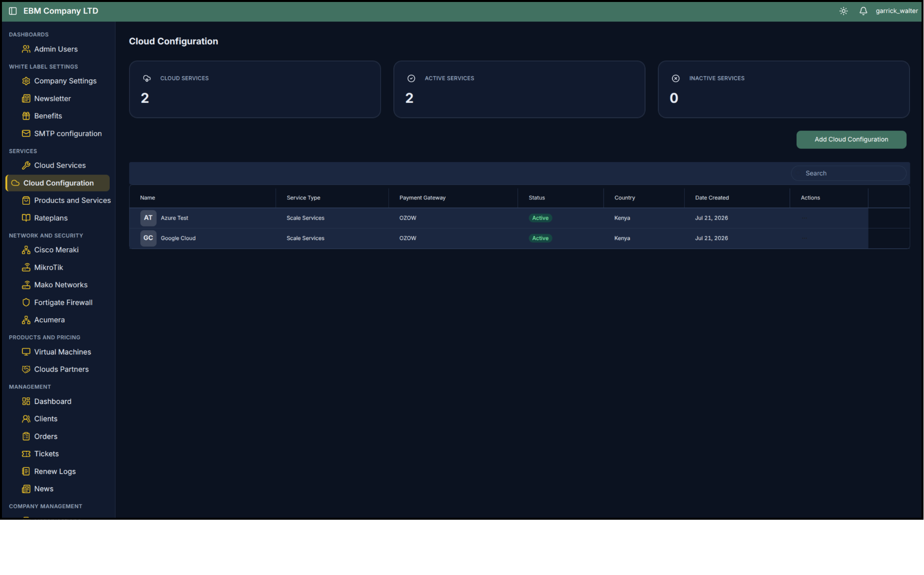Click the GC avatar badge
The width and height of the screenshot is (924, 575).
[148, 238]
